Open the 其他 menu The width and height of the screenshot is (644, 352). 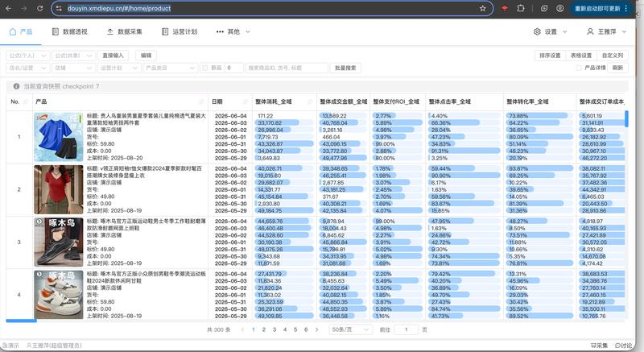tap(233, 31)
